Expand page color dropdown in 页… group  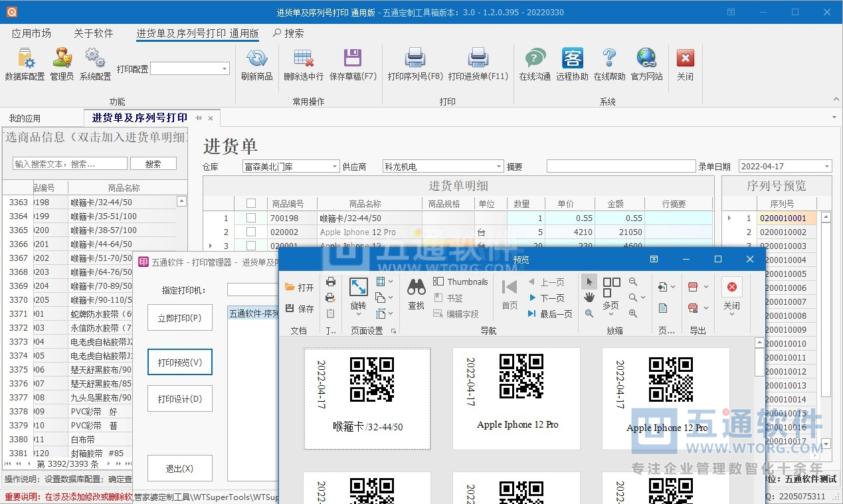[674, 287]
